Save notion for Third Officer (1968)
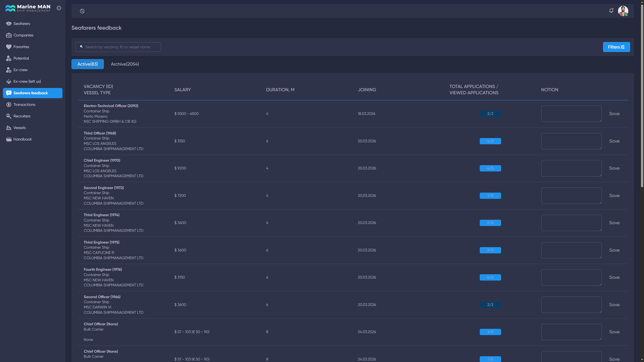 [614, 141]
